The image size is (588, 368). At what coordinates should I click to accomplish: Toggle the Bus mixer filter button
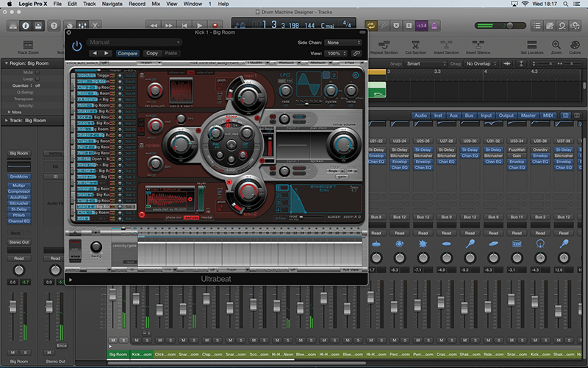coord(469,116)
